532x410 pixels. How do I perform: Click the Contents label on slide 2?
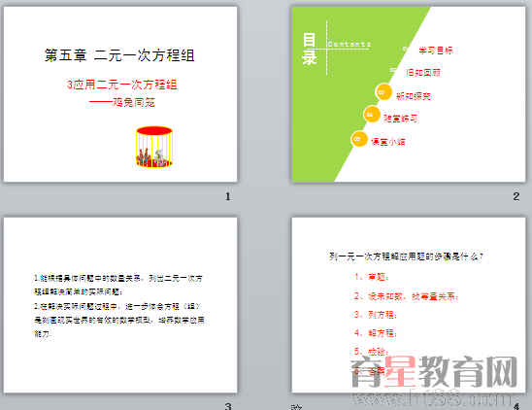[349, 44]
